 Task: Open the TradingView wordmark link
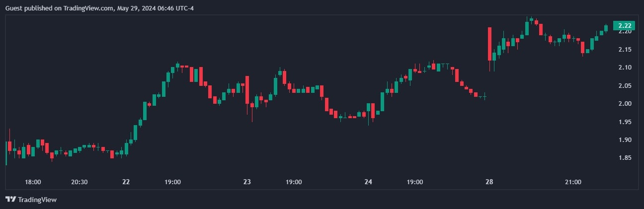coord(37,200)
